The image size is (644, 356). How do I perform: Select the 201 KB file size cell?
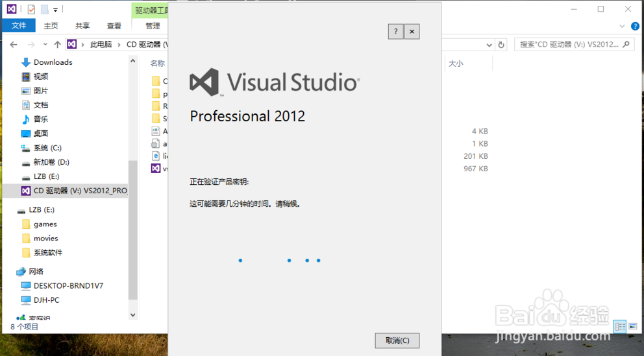(476, 156)
